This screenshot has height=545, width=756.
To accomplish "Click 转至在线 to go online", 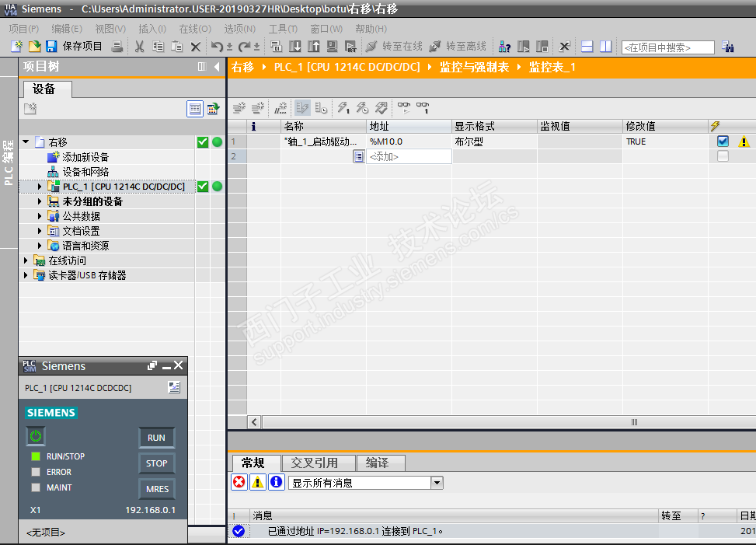I will (x=393, y=47).
